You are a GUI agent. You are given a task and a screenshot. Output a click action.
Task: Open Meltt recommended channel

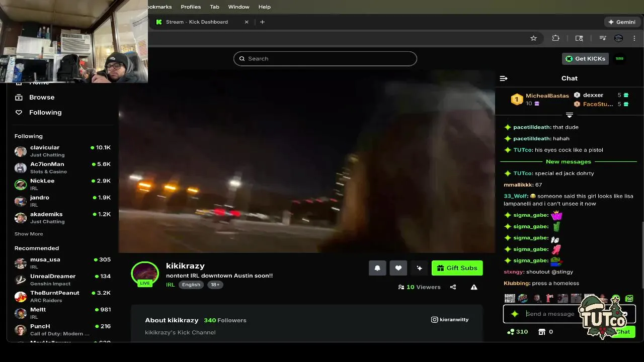tap(62, 313)
